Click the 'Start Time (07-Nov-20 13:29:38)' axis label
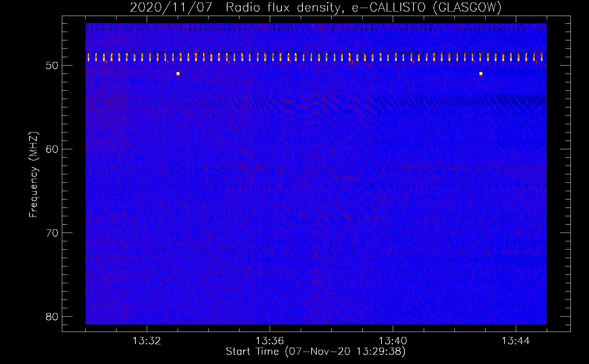Screen dimensions: 589x364 [316, 352]
